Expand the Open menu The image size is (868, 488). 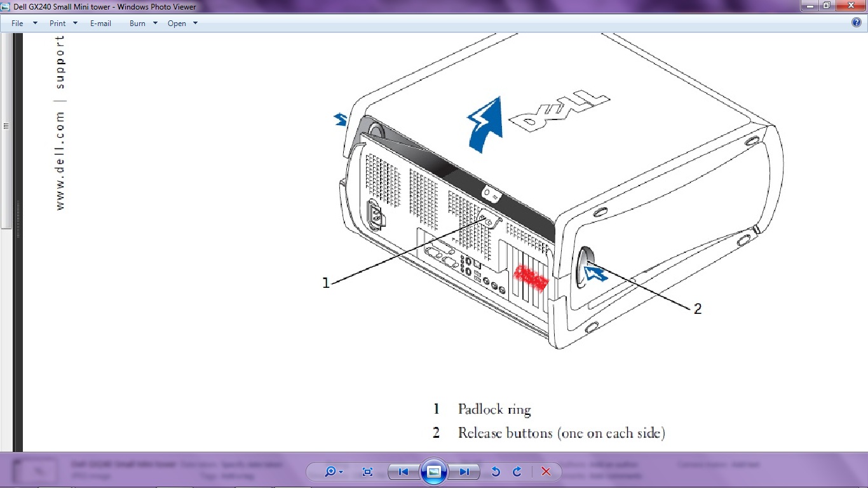[182, 24]
